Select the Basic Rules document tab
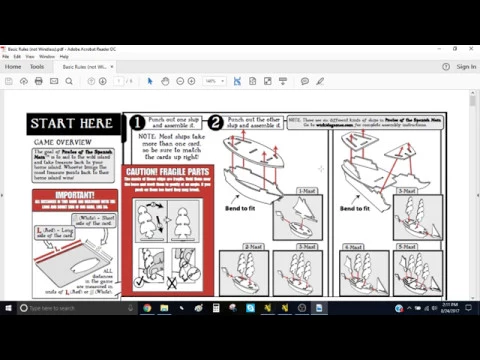Viewport: 480px width, 360px height. (85, 67)
